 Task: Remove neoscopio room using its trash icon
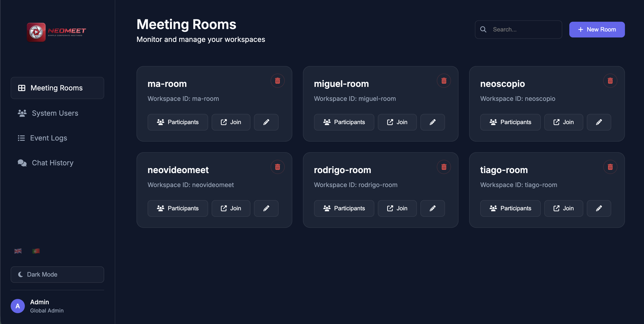(x=610, y=81)
